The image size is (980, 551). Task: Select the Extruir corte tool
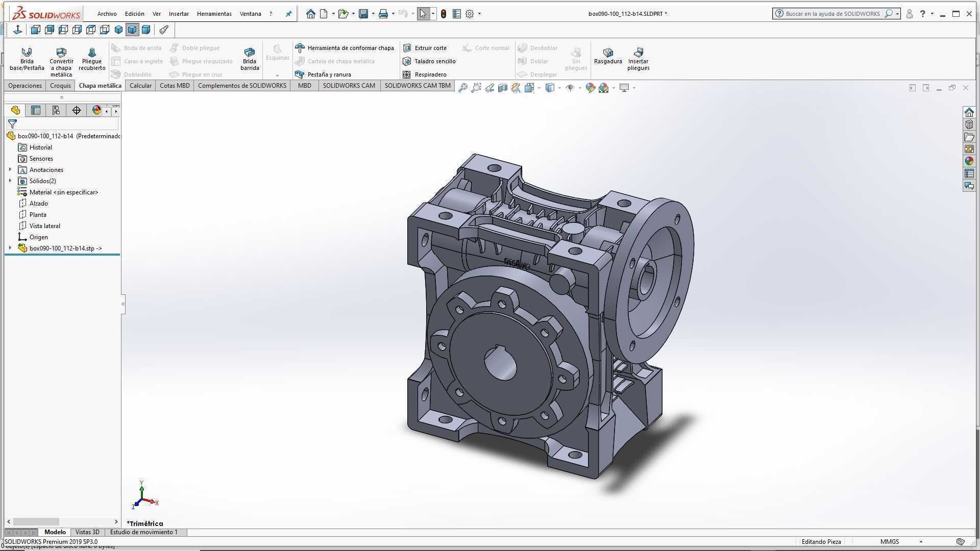[x=425, y=48]
